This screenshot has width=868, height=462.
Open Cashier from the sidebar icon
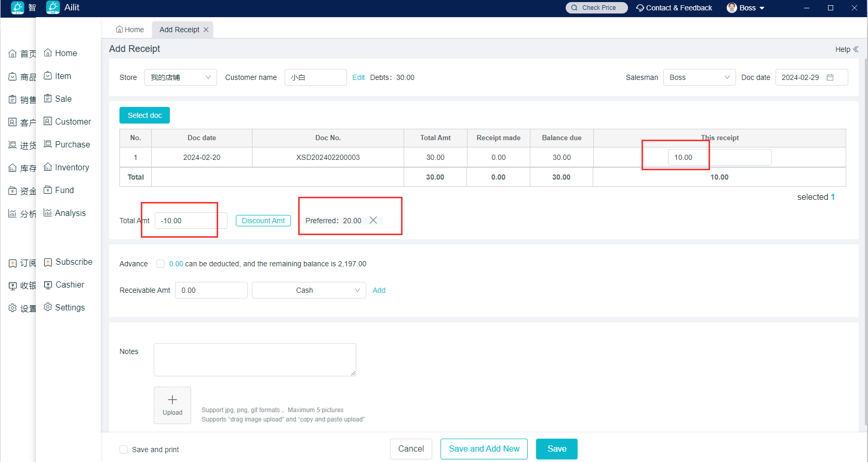48,285
